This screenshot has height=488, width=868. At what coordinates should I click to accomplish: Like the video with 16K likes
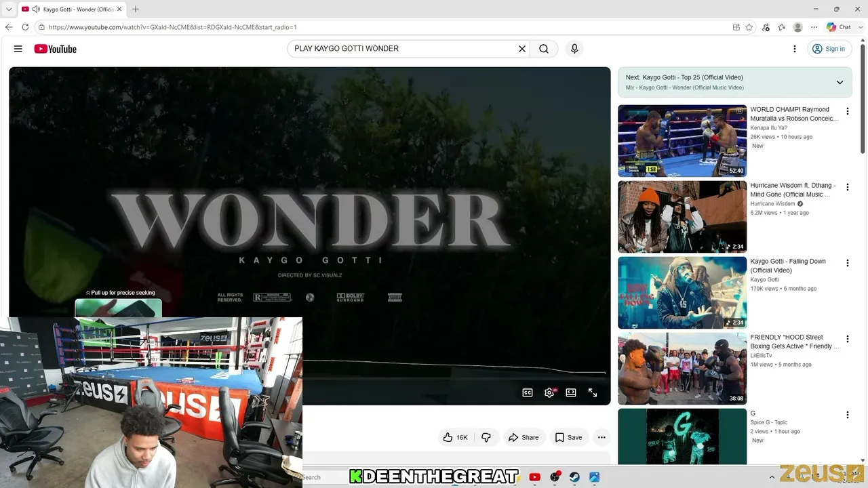(x=455, y=437)
